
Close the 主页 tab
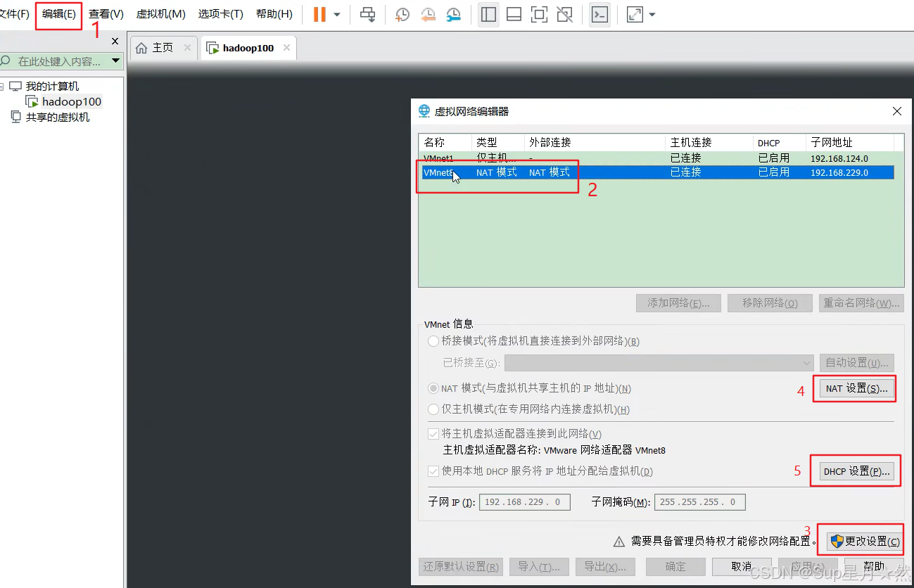[187, 48]
